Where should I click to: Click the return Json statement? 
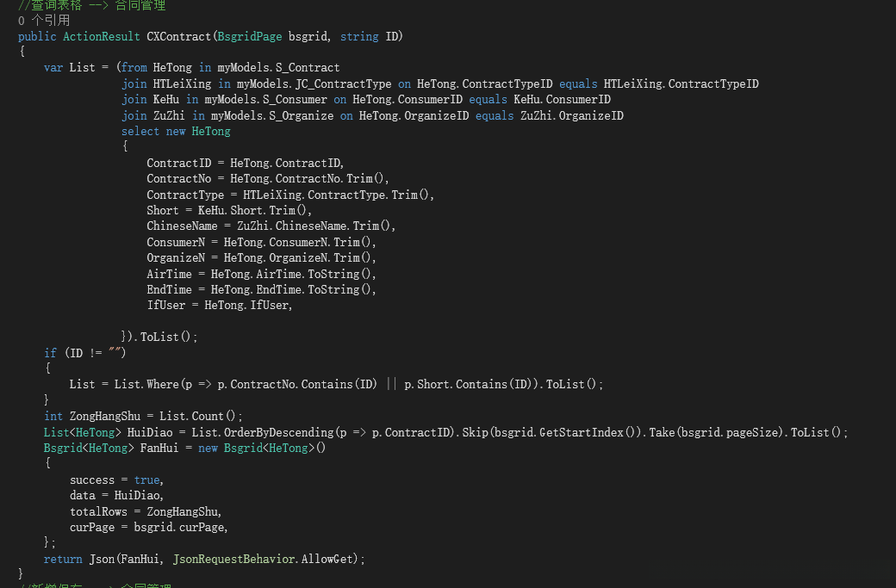coord(204,559)
